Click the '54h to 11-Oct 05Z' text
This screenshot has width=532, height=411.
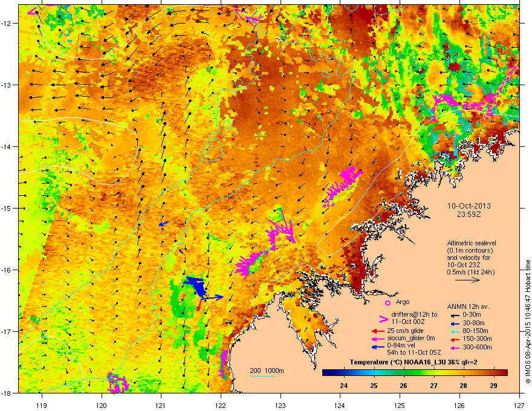414,352
